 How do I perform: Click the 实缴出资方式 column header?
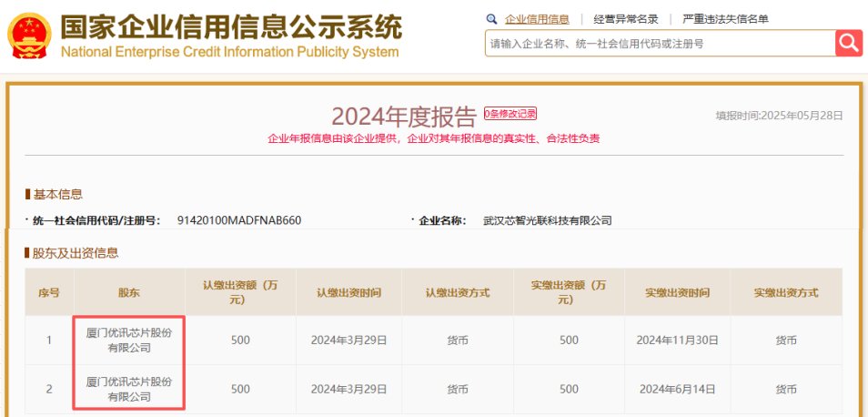coord(786,292)
